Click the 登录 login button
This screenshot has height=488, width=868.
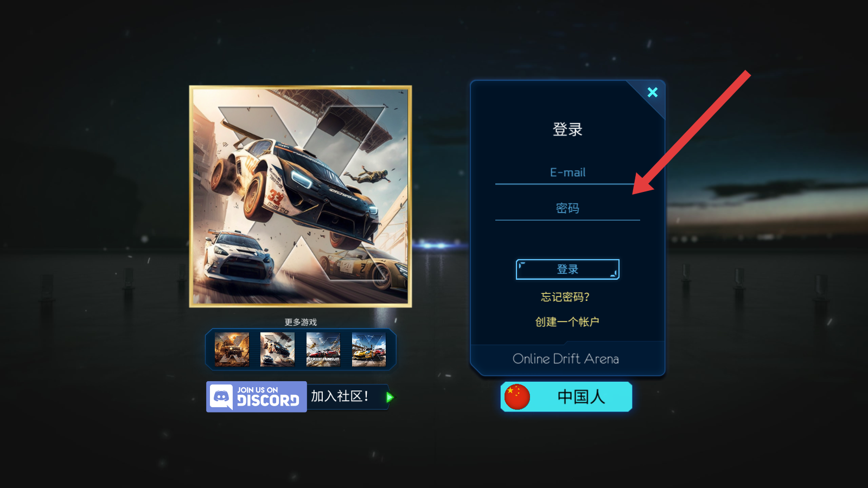pyautogui.click(x=567, y=269)
